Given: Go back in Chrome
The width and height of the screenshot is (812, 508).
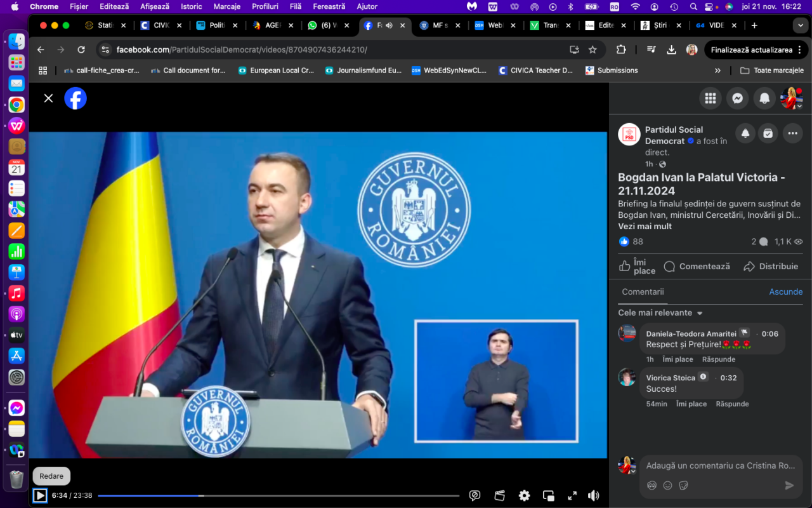Looking at the screenshot, I should click(41, 50).
